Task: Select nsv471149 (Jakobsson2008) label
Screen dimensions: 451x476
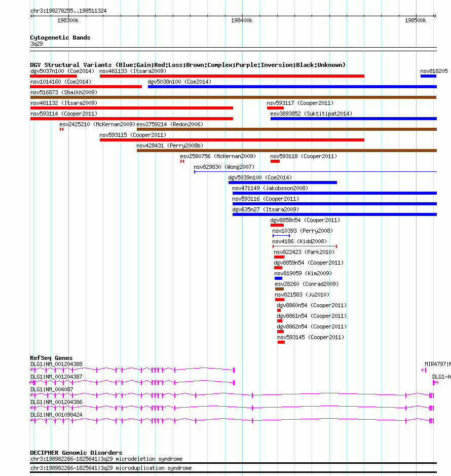Action: coord(270,188)
